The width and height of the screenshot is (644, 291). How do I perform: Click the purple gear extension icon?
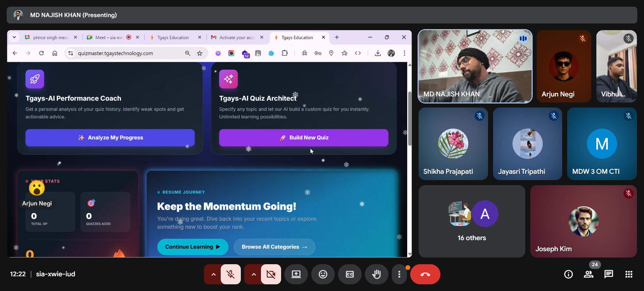click(218, 53)
